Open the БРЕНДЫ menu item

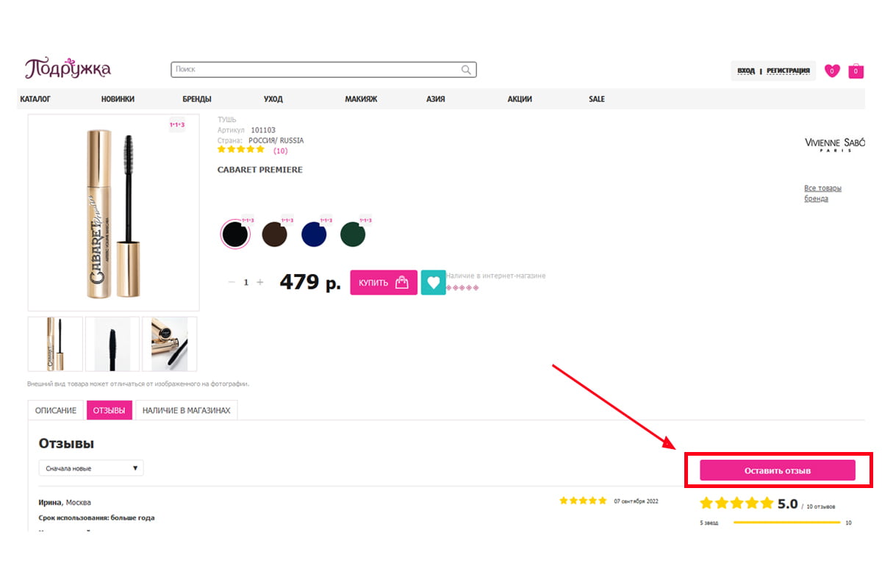197,99
